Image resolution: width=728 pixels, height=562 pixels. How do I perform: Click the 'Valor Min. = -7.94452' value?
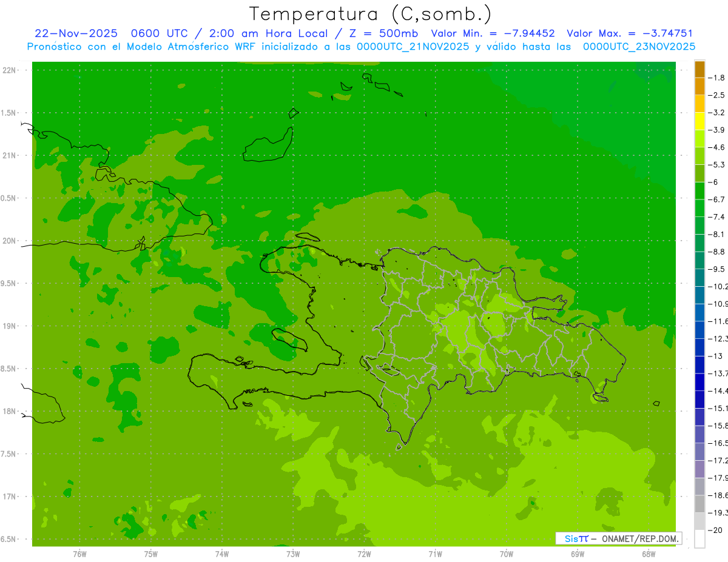[x=493, y=33]
